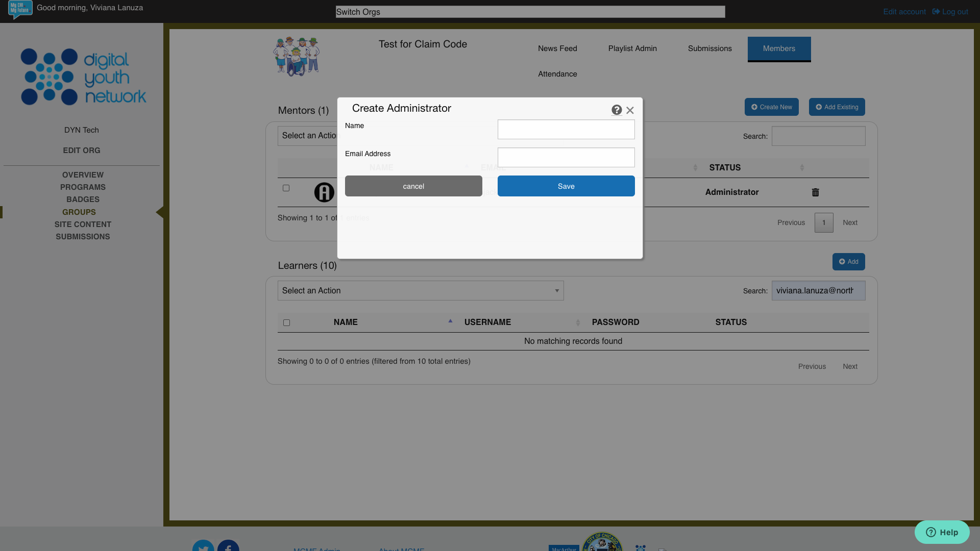Open the Facebook icon in the footer

click(228, 546)
